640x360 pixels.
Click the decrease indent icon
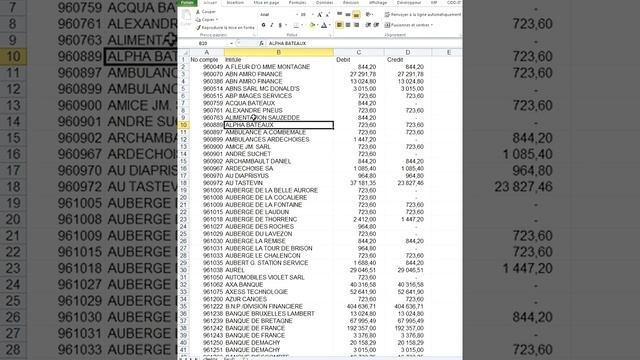368,25
